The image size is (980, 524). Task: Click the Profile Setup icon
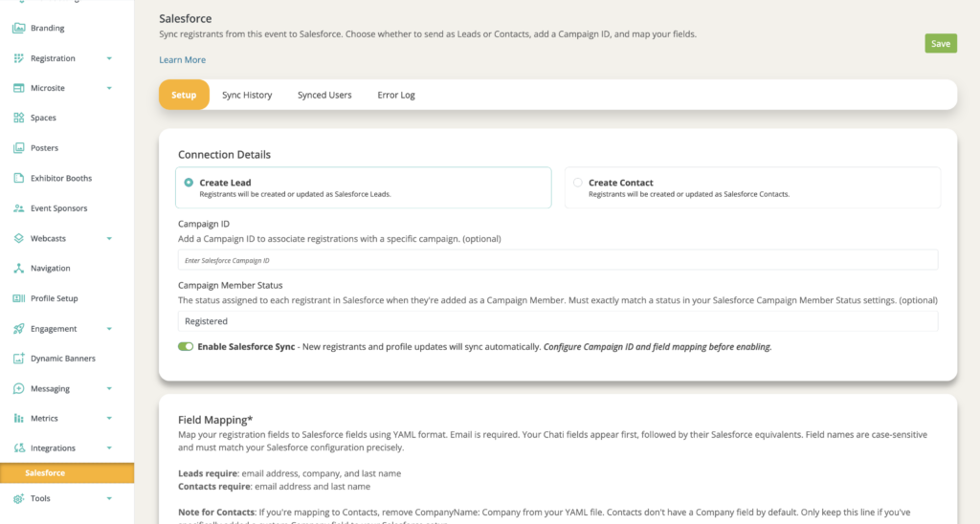(x=19, y=298)
